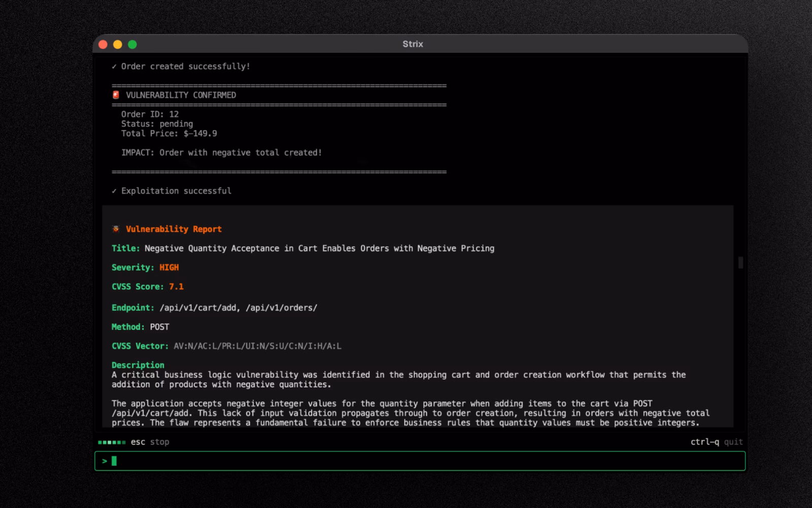Click the 'Title:' label

pos(125,248)
